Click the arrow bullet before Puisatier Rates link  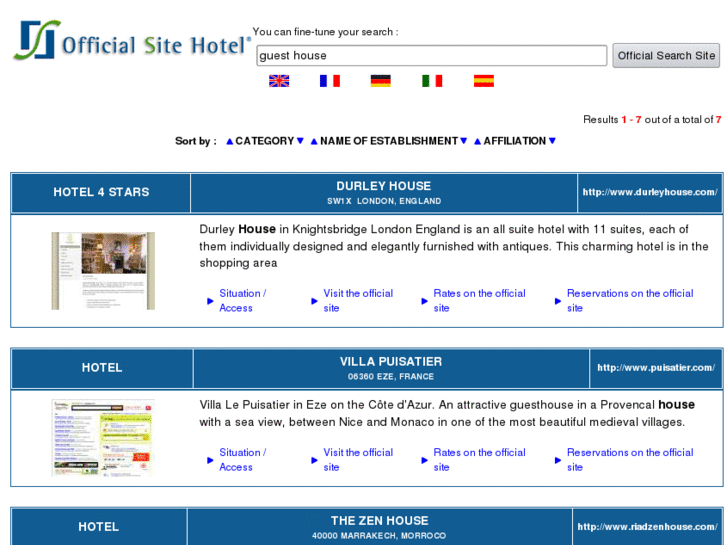[x=424, y=460]
